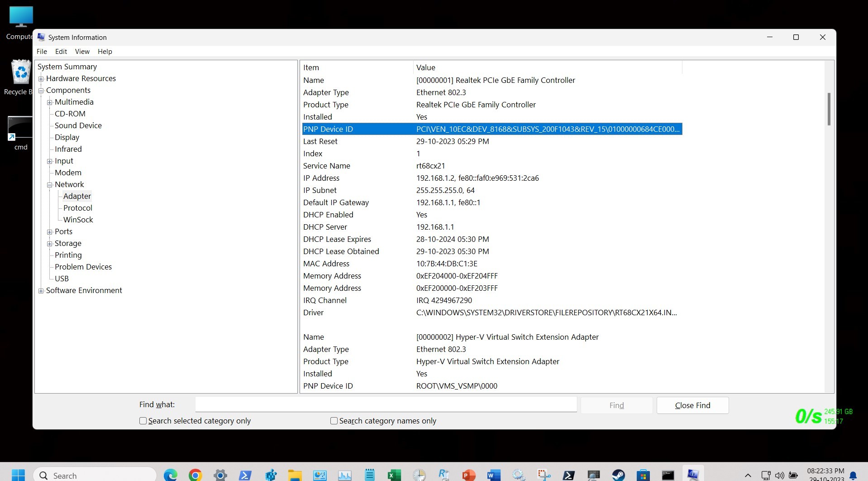
Task: Select the Display tree item
Action: tap(67, 137)
